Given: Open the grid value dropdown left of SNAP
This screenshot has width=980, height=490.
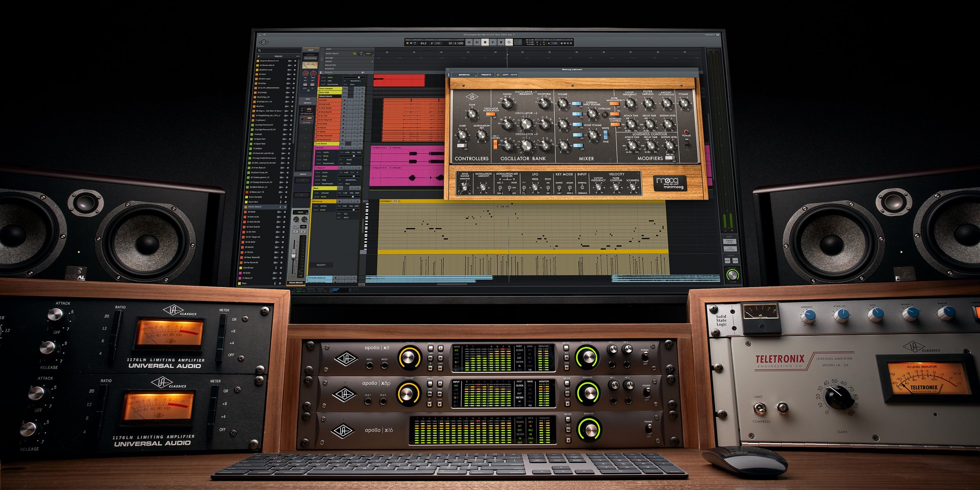Looking at the screenshot, I should 361,54.
